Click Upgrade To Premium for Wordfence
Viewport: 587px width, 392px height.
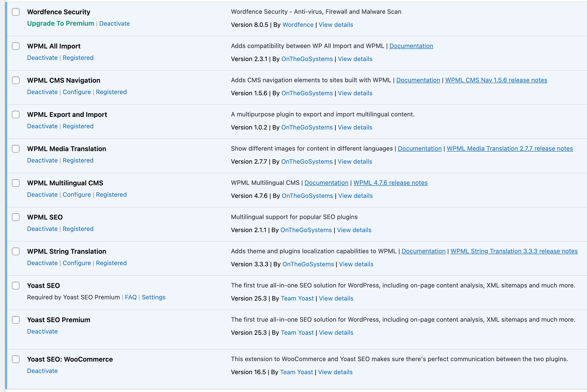click(61, 24)
